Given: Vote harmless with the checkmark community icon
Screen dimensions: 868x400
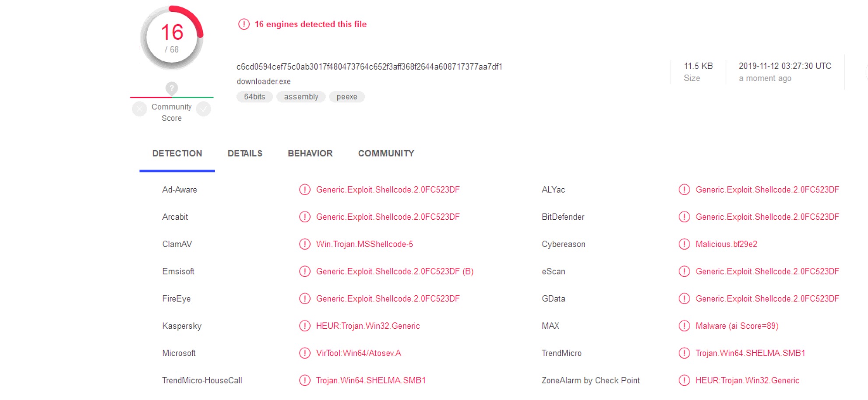Looking at the screenshot, I should [204, 109].
